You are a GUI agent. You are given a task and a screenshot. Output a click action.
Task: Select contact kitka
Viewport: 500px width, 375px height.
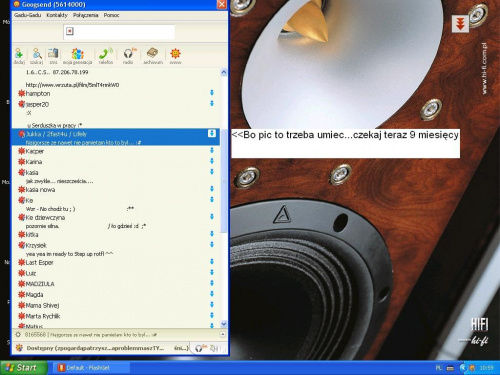tap(32, 235)
